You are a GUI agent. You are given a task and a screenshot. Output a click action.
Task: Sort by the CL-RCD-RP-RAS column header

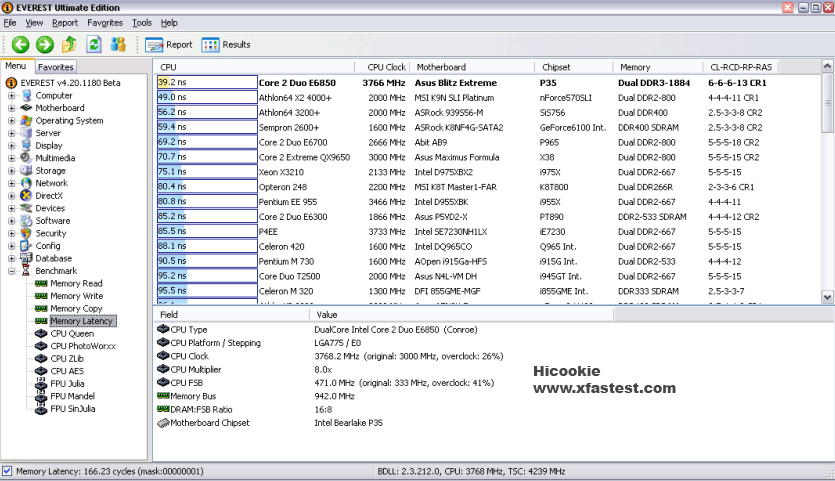tap(741, 67)
